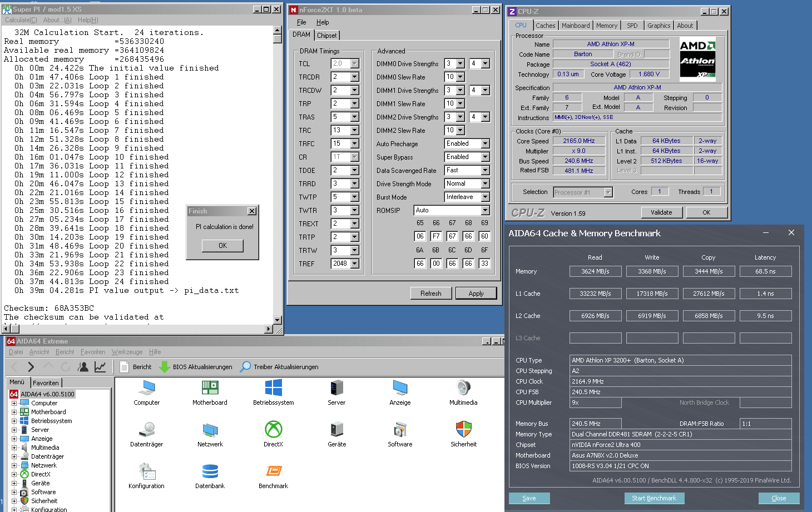Switch to the CPU-Z Caches tab
Image resolution: width=812 pixels, height=512 pixels.
pos(545,26)
